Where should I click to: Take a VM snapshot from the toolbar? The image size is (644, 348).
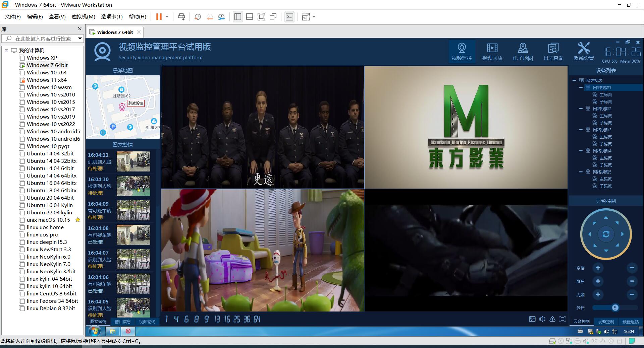click(198, 17)
